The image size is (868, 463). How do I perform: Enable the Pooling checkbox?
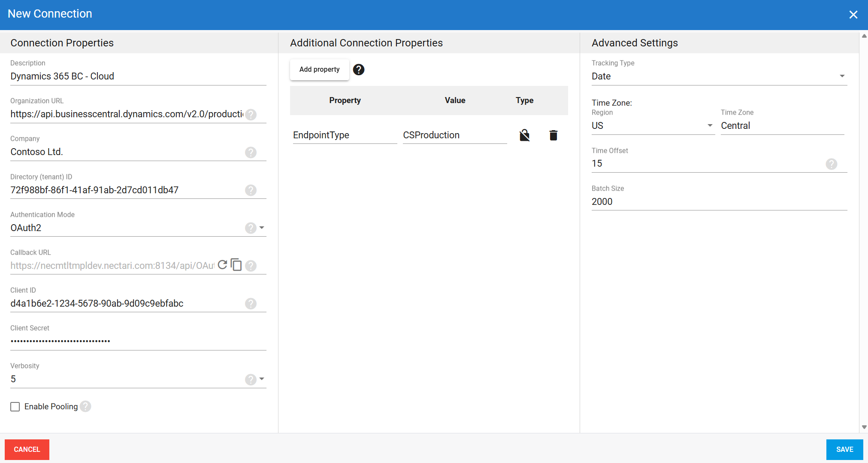15,407
